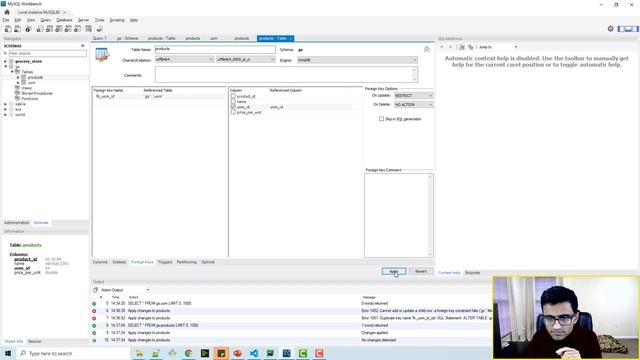Open the Snippets tab in SQL Additions
The height and width of the screenshot is (360, 640).
click(x=472, y=273)
